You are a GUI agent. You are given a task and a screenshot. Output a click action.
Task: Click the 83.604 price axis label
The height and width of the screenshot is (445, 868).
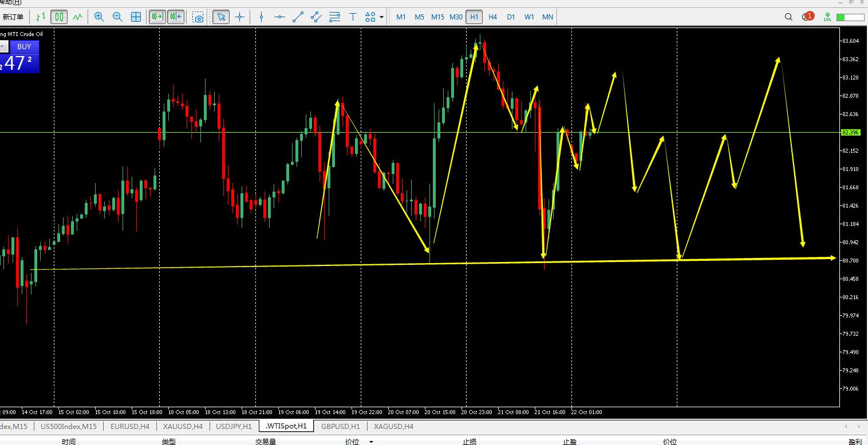pyautogui.click(x=850, y=41)
